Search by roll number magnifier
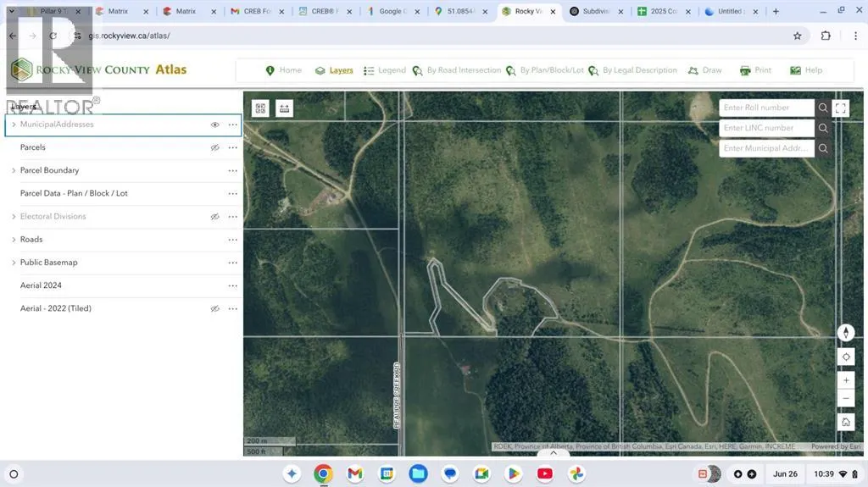868x487 pixels. [x=823, y=108]
